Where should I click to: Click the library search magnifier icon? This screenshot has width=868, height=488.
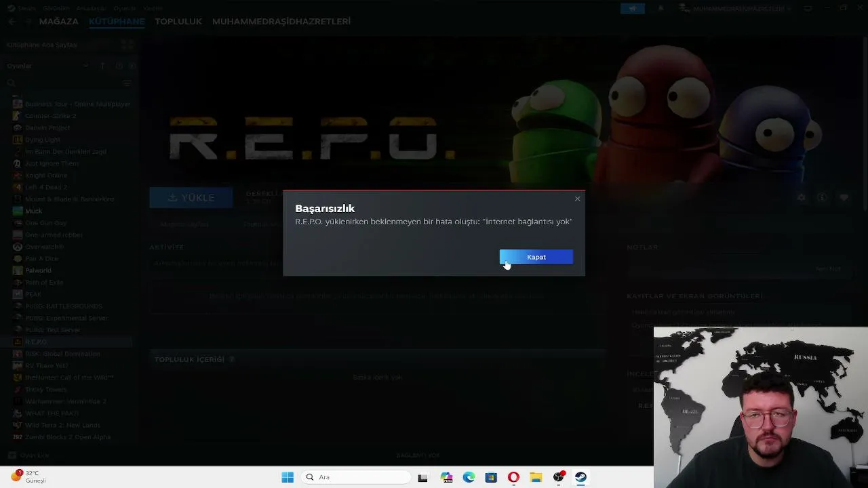pos(11,83)
